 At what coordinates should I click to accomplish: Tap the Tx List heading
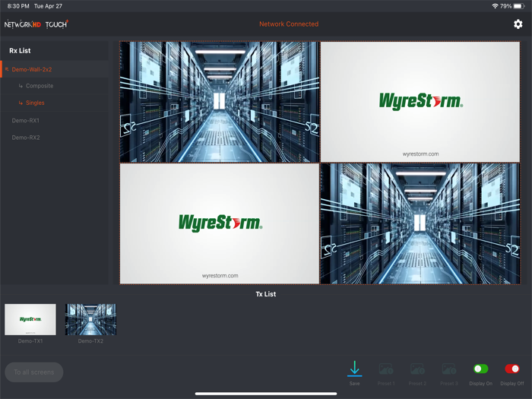tap(266, 294)
